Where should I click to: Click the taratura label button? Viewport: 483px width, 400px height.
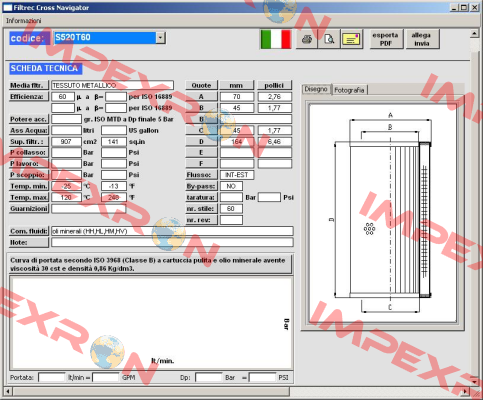(x=201, y=197)
